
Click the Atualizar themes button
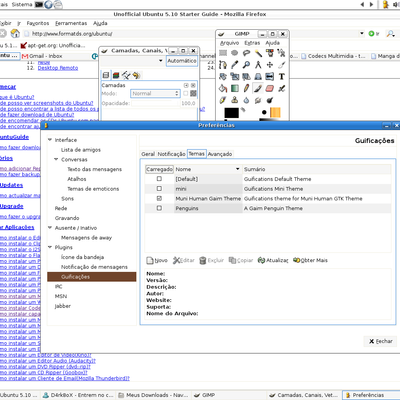pyautogui.click(x=273, y=260)
